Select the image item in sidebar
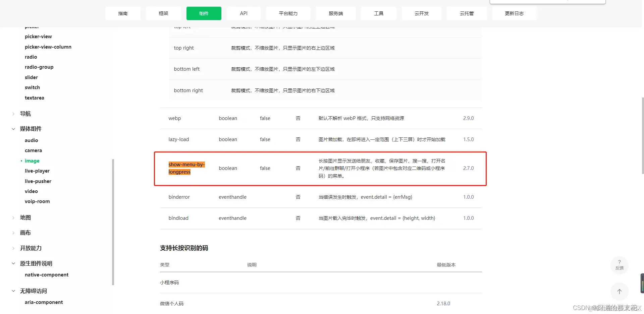The width and height of the screenshot is (644, 314). (32, 161)
